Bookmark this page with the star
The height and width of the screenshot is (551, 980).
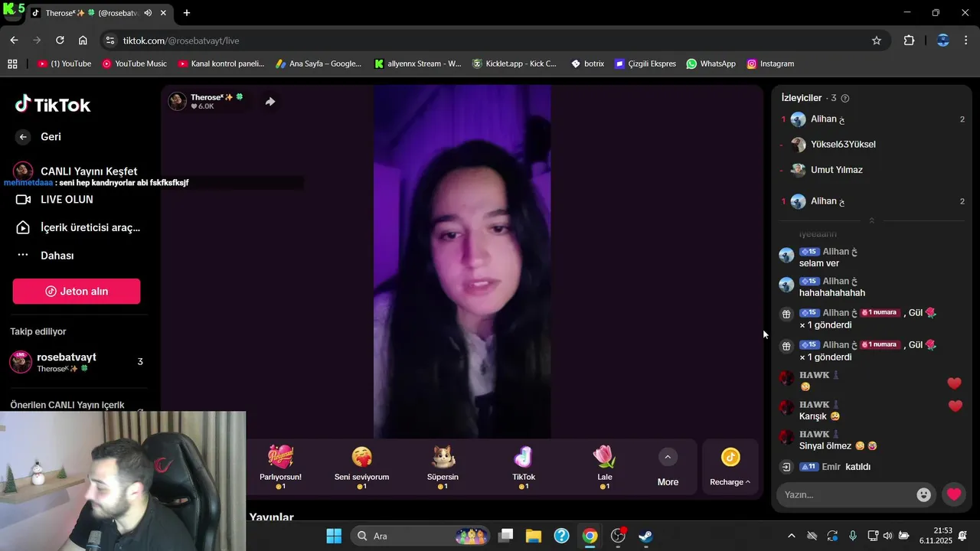coord(877,41)
